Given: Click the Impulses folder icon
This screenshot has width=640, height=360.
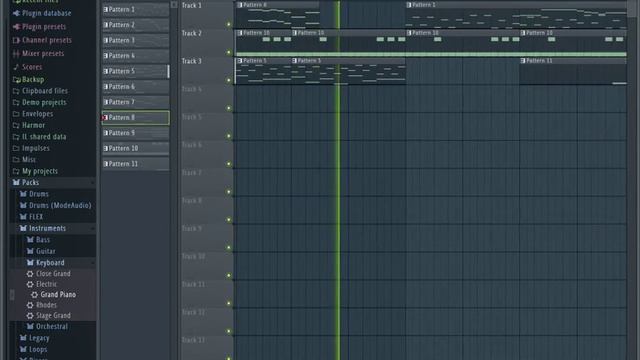Looking at the screenshot, I should (x=16, y=148).
